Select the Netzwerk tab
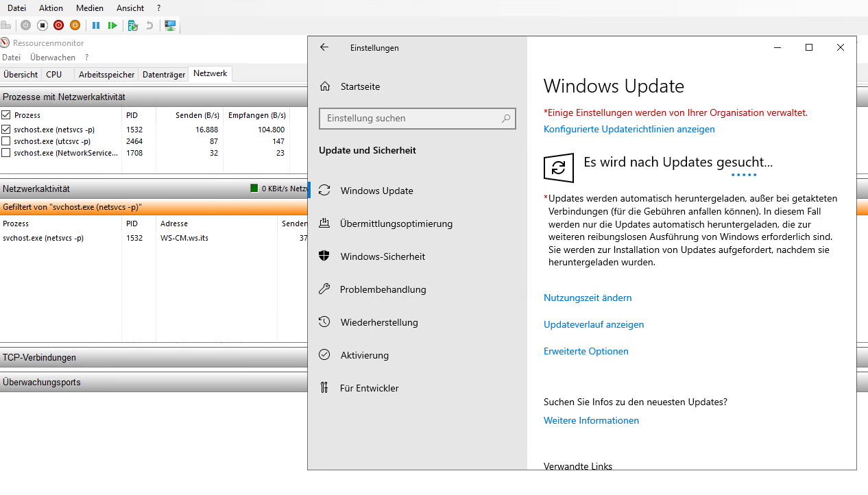 (x=210, y=73)
